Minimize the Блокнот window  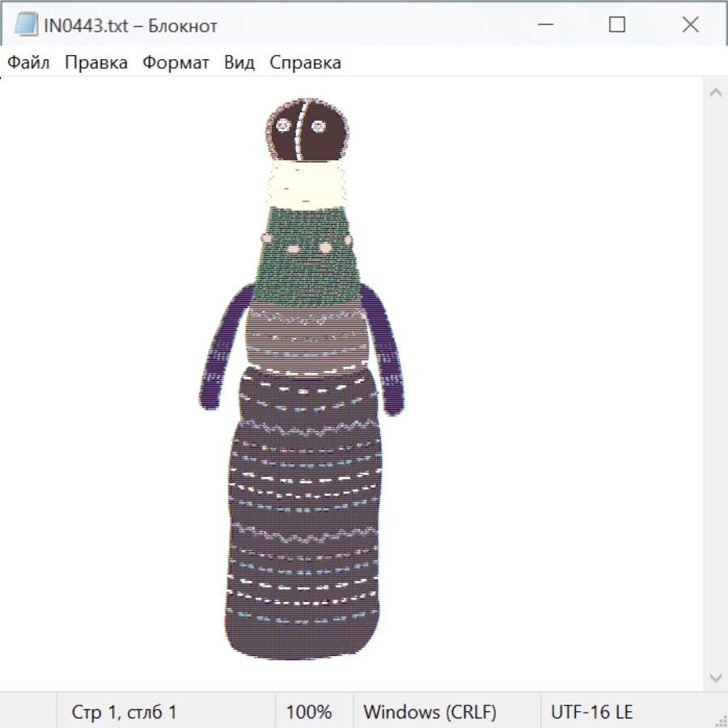[x=544, y=25]
